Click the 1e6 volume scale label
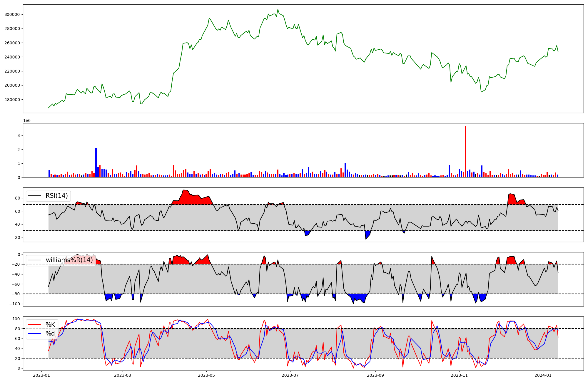 27,121
